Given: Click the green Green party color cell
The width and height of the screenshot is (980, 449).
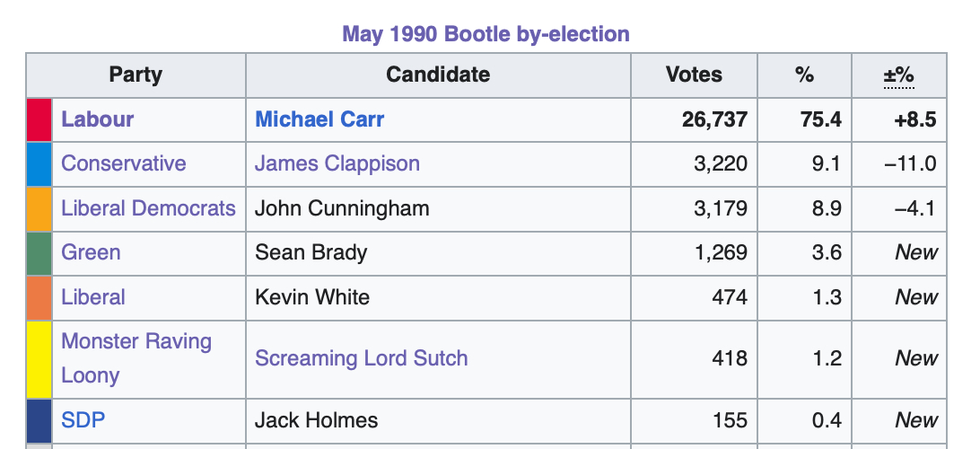Looking at the screenshot, I should click(39, 252).
